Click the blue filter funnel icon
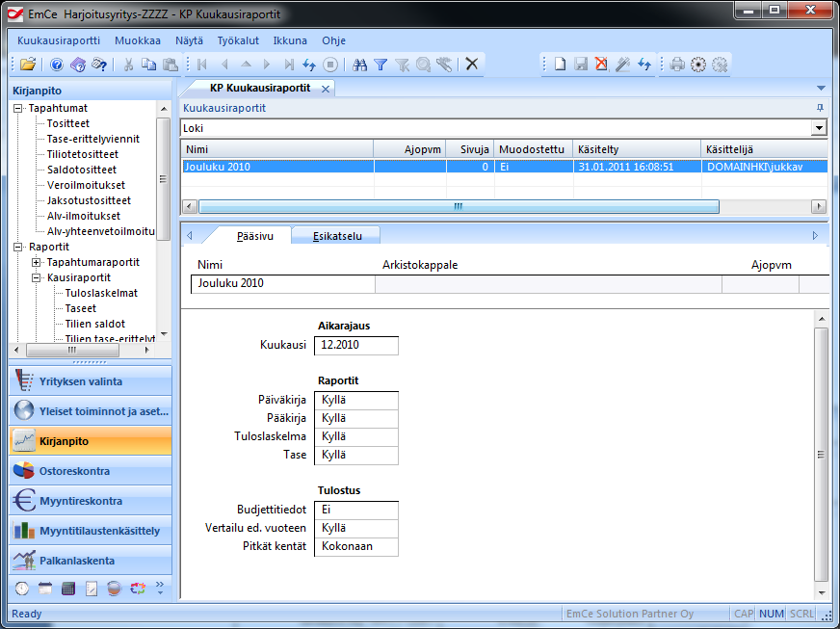Image resolution: width=840 pixels, height=629 pixels. click(381, 65)
